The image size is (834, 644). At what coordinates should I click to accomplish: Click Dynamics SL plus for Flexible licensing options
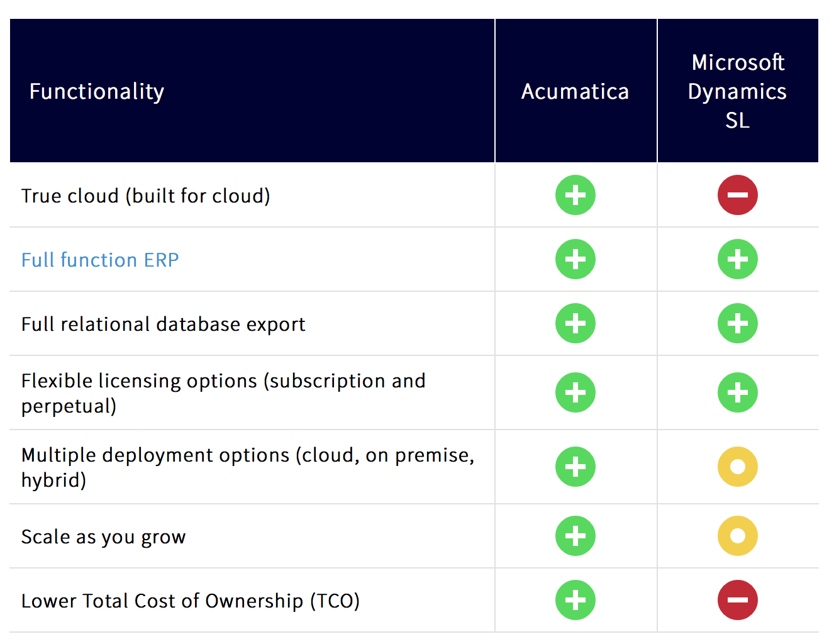[x=737, y=392]
